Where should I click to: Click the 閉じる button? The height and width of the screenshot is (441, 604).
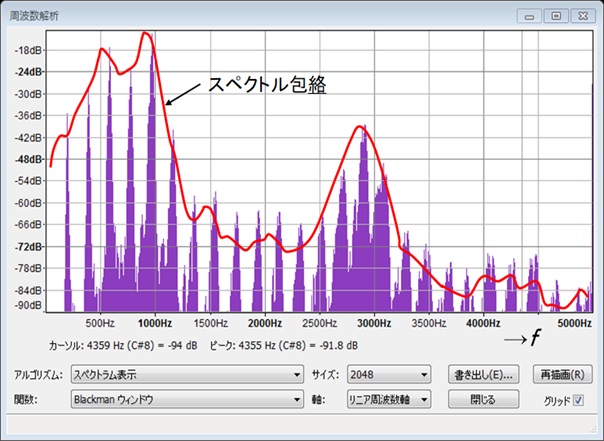(482, 399)
